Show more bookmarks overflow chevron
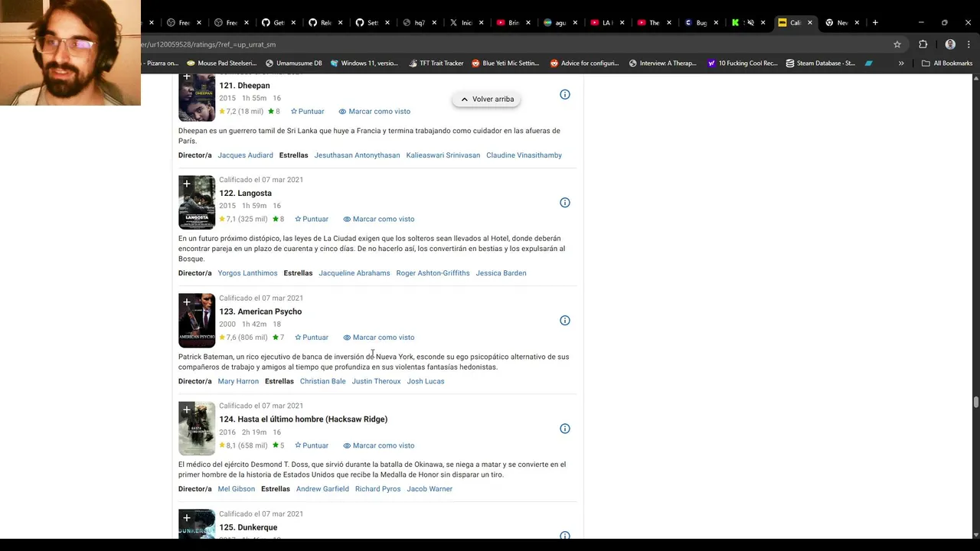Viewport: 980px width, 551px height. (x=901, y=64)
